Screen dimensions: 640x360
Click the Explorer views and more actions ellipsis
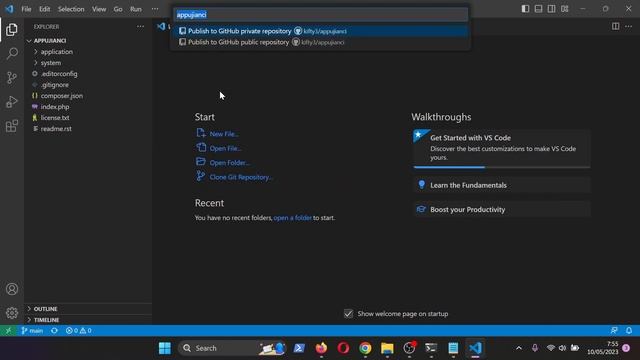(x=140, y=27)
